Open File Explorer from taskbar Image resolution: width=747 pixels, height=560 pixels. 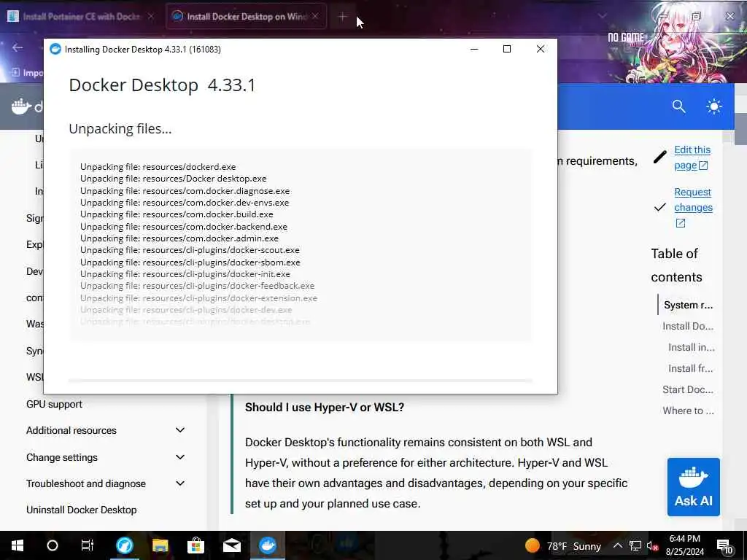(x=160, y=545)
